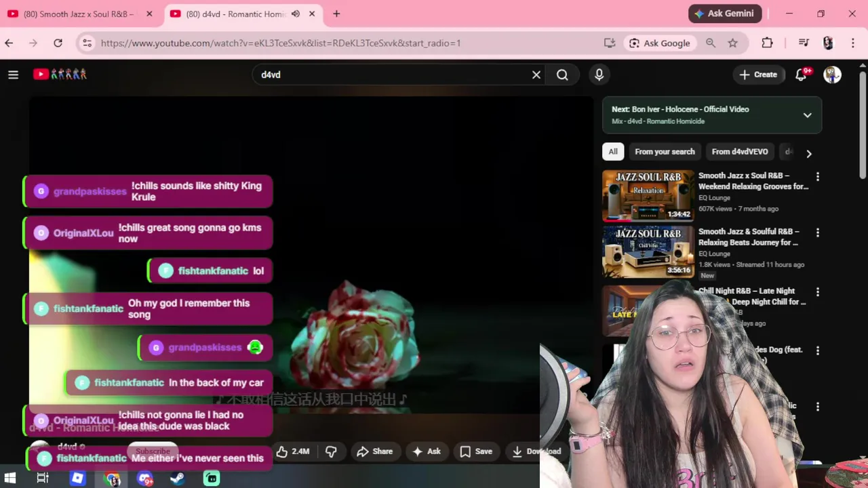This screenshot has width=868, height=488.
Task: Bookmark this page with star
Action: tap(732, 43)
